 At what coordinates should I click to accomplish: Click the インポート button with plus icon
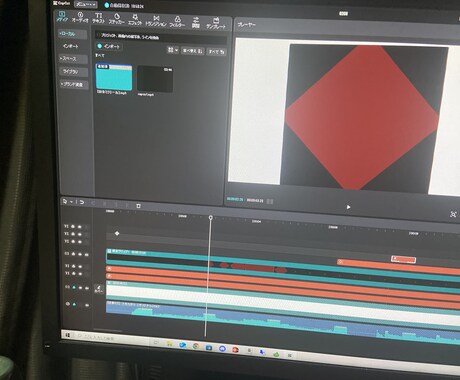109,46
